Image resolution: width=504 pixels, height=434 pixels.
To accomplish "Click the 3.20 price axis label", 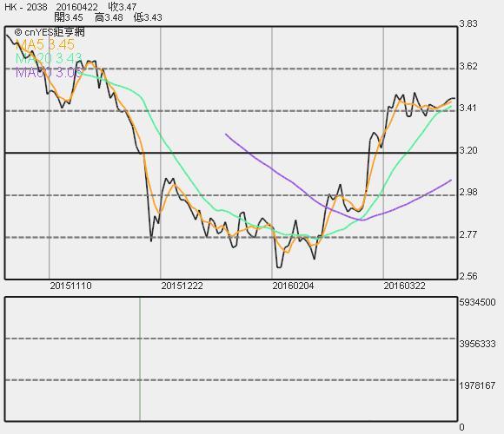I will coord(468,150).
